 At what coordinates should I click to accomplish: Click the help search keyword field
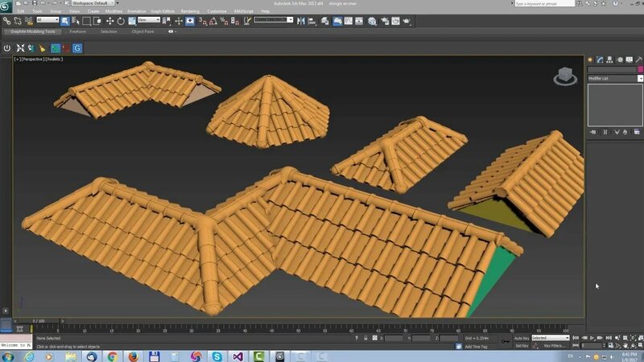pyautogui.click(x=545, y=3)
